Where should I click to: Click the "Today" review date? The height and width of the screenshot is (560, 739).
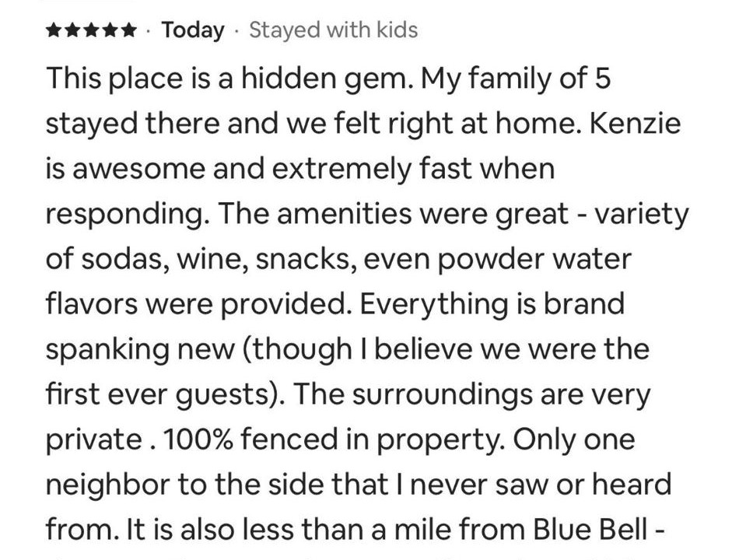click(x=192, y=30)
